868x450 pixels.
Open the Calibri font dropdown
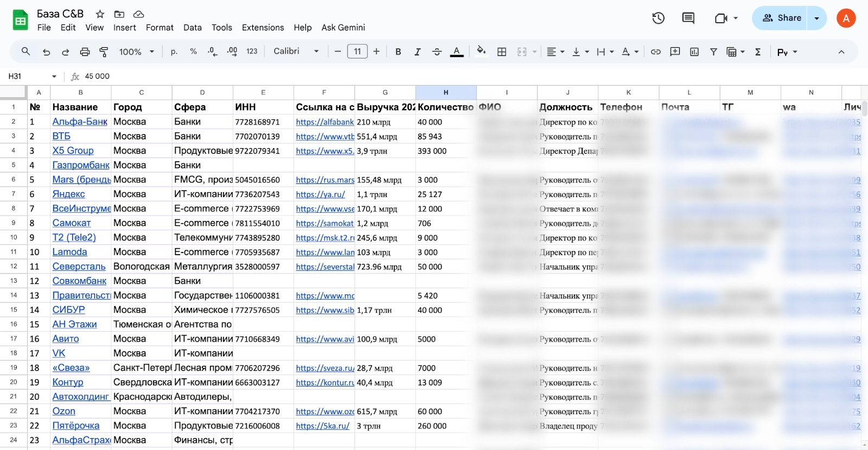pos(296,52)
